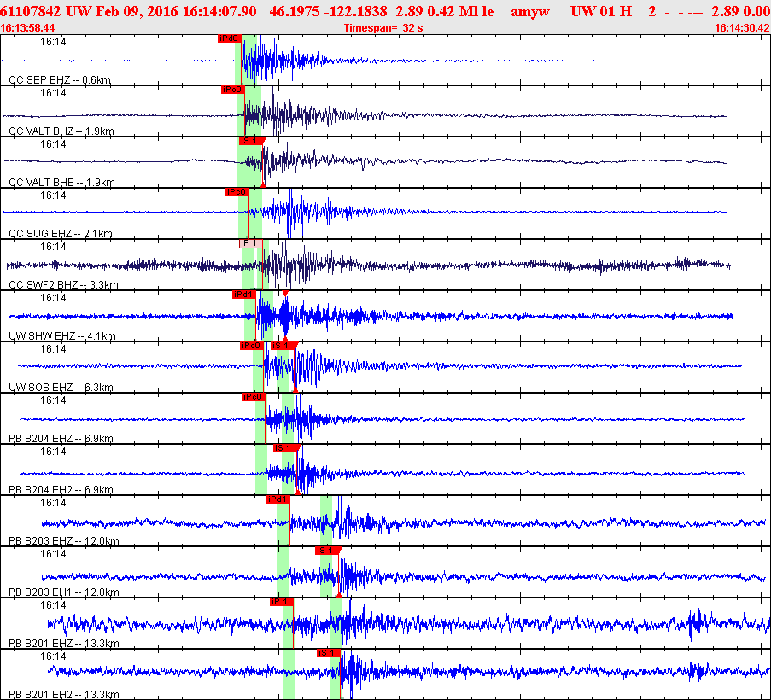This screenshot has height=700, width=771.
Task: Click the red coda triangle atop SHW EHZ trace
Action: pyautogui.click(x=285, y=294)
